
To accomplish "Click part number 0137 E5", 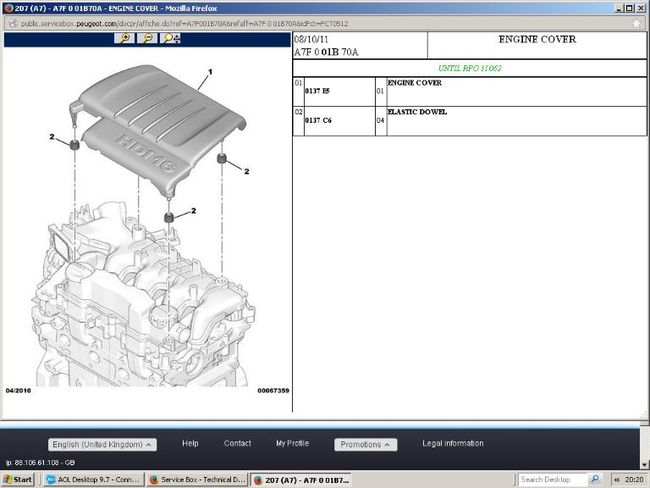I will (318, 91).
